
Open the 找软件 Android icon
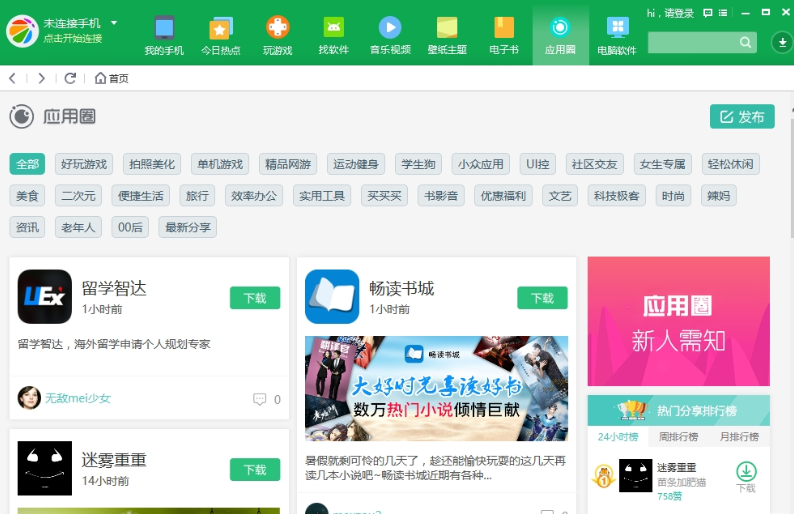(334, 27)
